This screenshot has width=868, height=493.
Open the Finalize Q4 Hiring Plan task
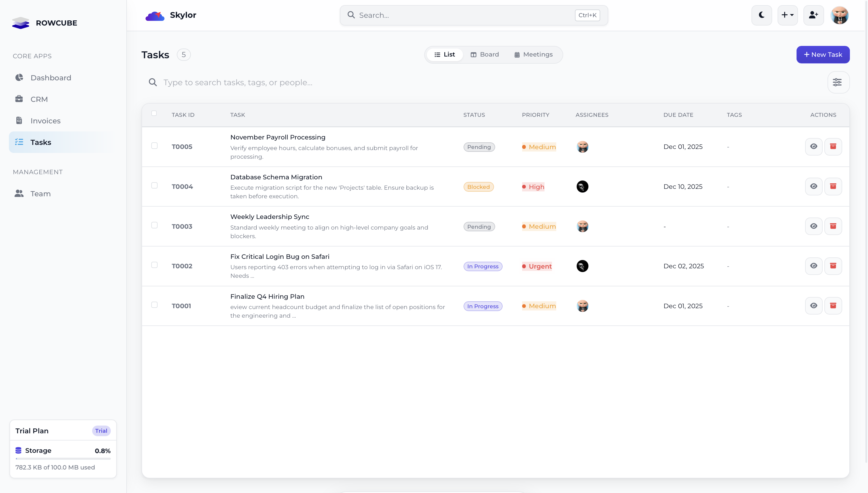[x=267, y=297]
